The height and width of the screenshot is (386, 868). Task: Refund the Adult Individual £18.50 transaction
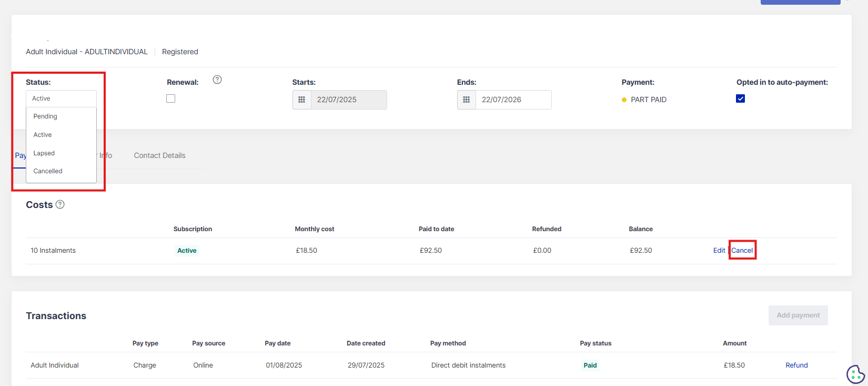pos(796,365)
